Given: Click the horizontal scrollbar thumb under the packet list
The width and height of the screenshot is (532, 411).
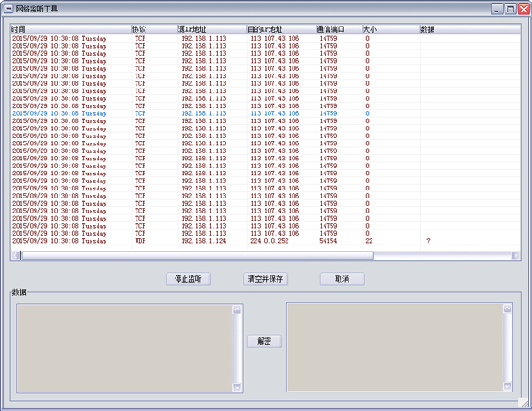Looking at the screenshot, I should pos(195,256).
